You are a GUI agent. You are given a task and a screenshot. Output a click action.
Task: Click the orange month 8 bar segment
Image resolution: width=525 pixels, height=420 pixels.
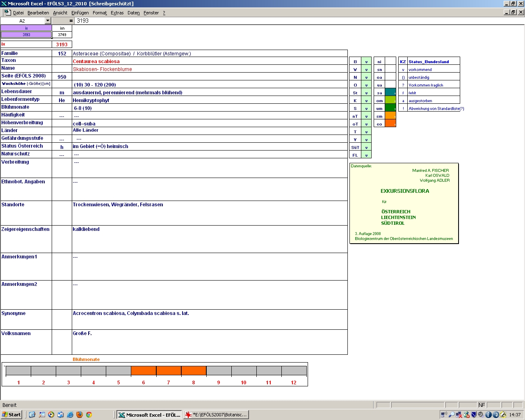tap(194, 370)
